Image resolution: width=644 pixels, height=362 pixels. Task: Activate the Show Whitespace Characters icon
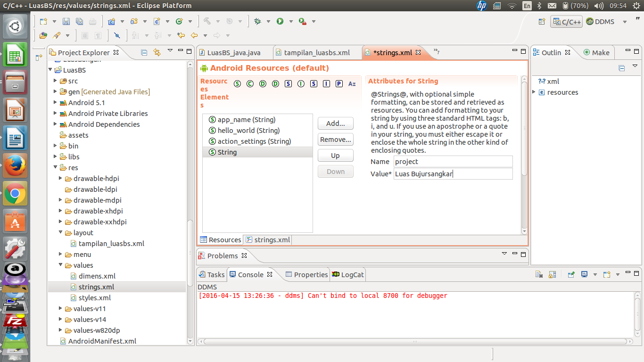[98, 36]
